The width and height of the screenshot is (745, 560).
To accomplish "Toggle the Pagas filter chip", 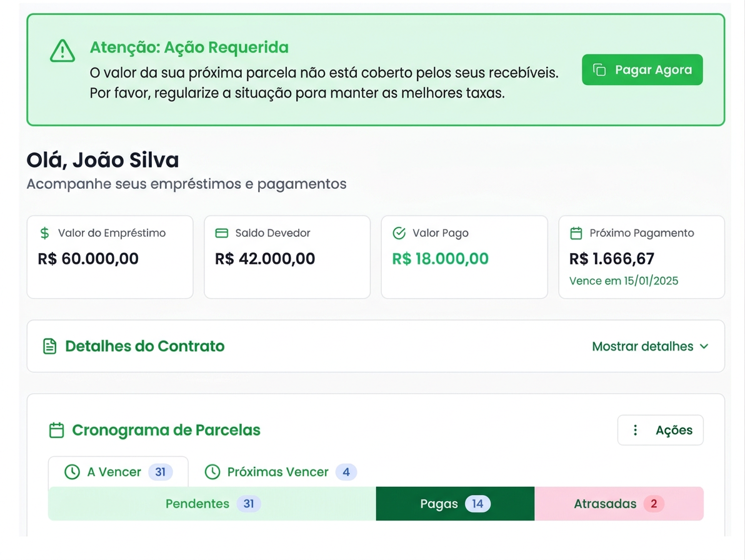I will tap(454, 503).
